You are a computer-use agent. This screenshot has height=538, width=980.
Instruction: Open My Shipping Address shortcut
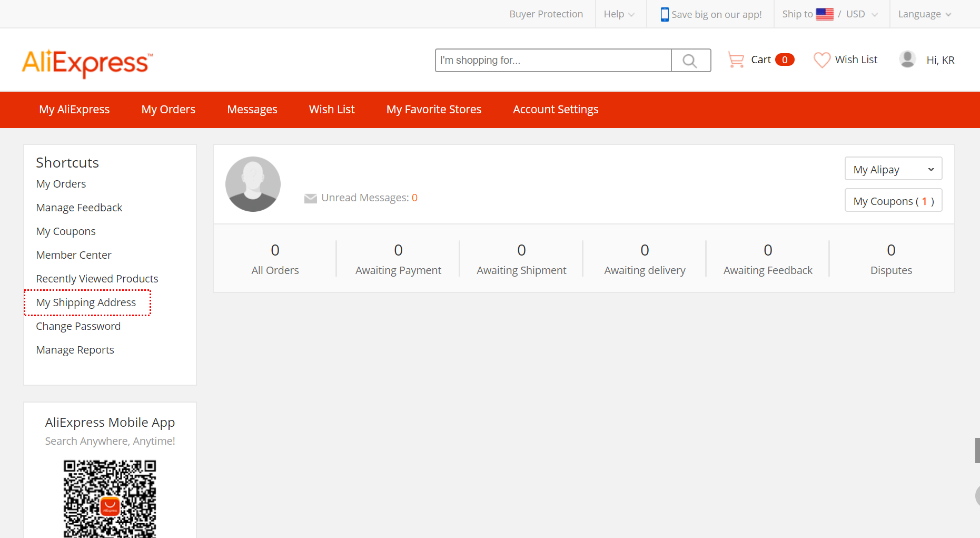pyautogui.click(x=86, y=302)
